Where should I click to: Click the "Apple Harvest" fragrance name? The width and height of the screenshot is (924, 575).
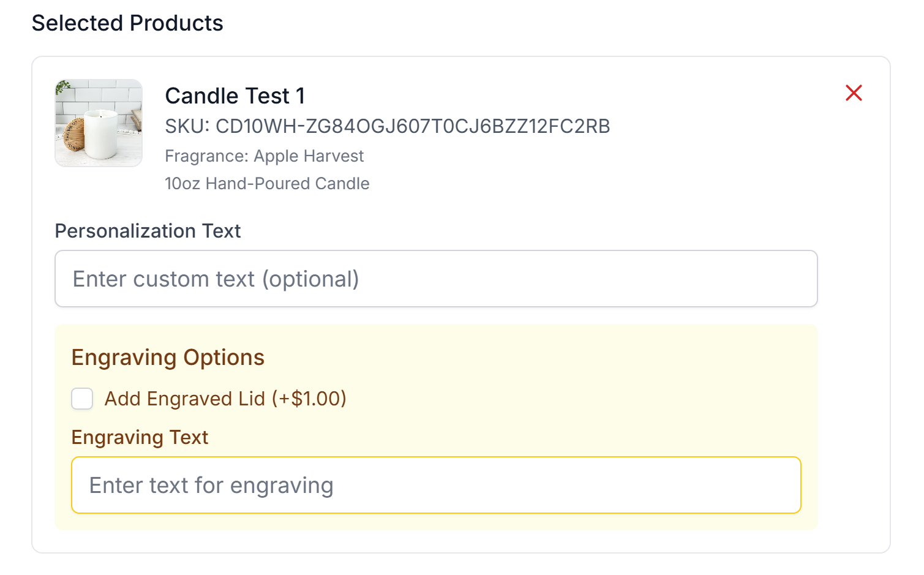[x=309, y=156]
